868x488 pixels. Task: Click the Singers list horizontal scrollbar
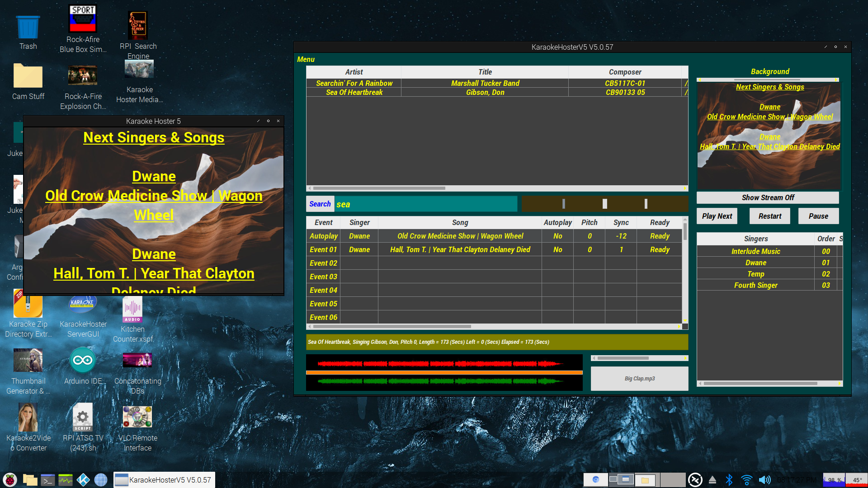click(770, 384)
